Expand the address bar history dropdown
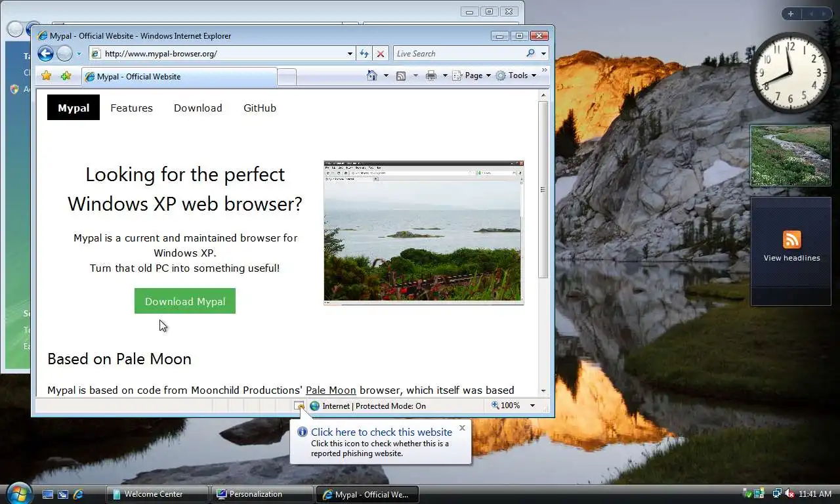 click(x=350, y=54)
